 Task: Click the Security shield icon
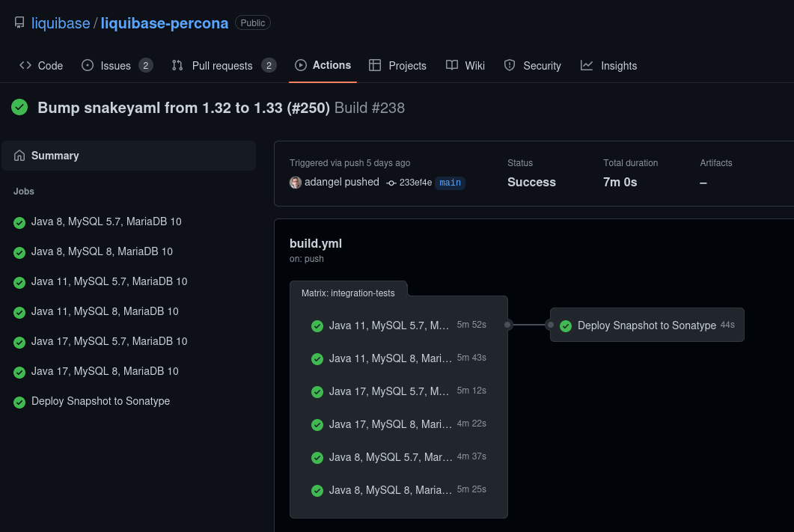click(510, 65)
